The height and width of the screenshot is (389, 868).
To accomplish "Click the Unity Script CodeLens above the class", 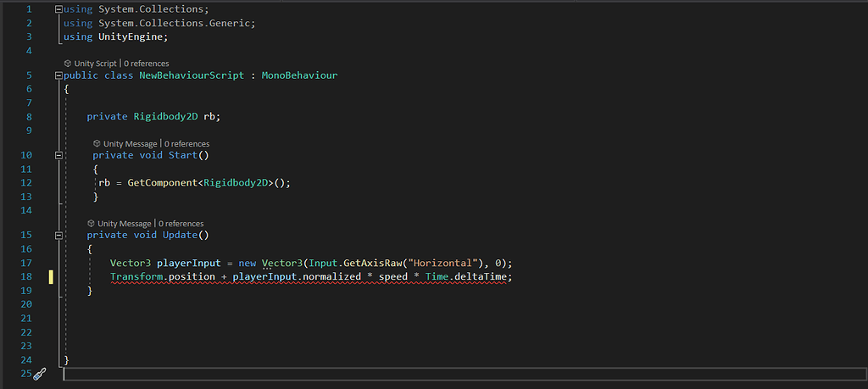I will pos(91,64).
